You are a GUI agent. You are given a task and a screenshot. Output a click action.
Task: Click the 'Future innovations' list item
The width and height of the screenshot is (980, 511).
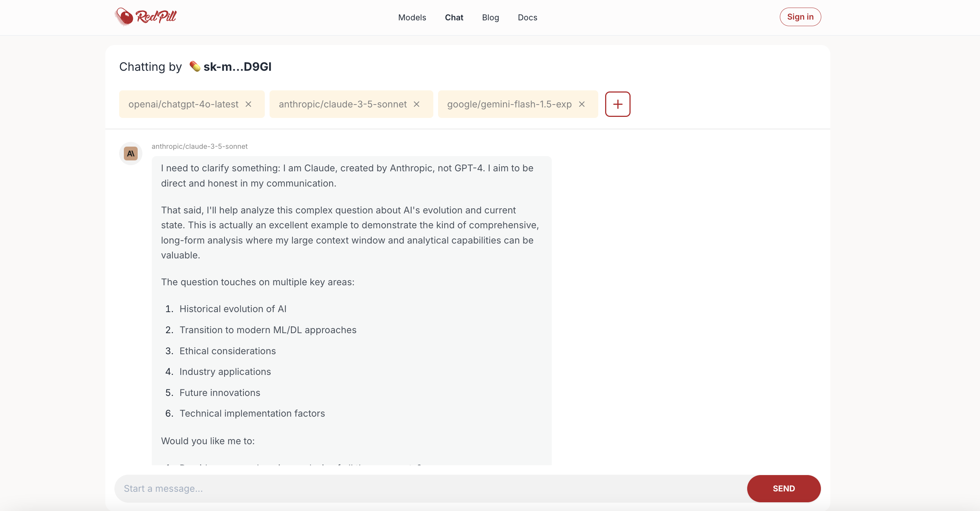coord(220,392)
